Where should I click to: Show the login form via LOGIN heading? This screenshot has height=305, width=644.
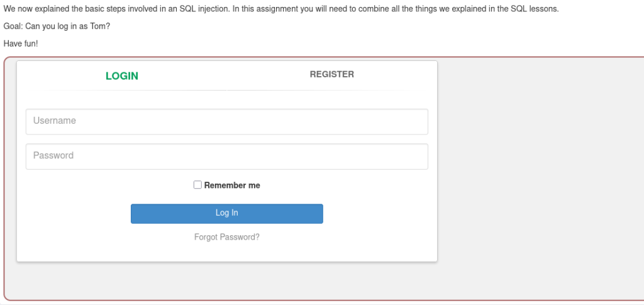click(x=122, y=76)
